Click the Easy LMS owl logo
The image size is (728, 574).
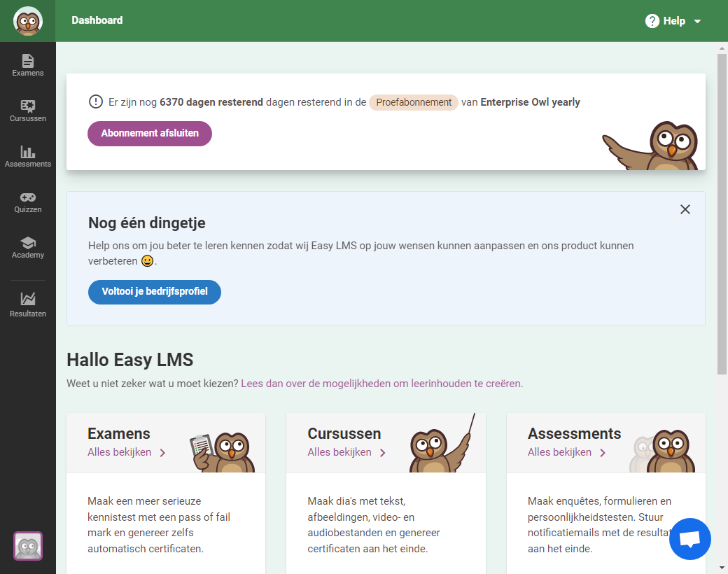[x=28, y=21]
